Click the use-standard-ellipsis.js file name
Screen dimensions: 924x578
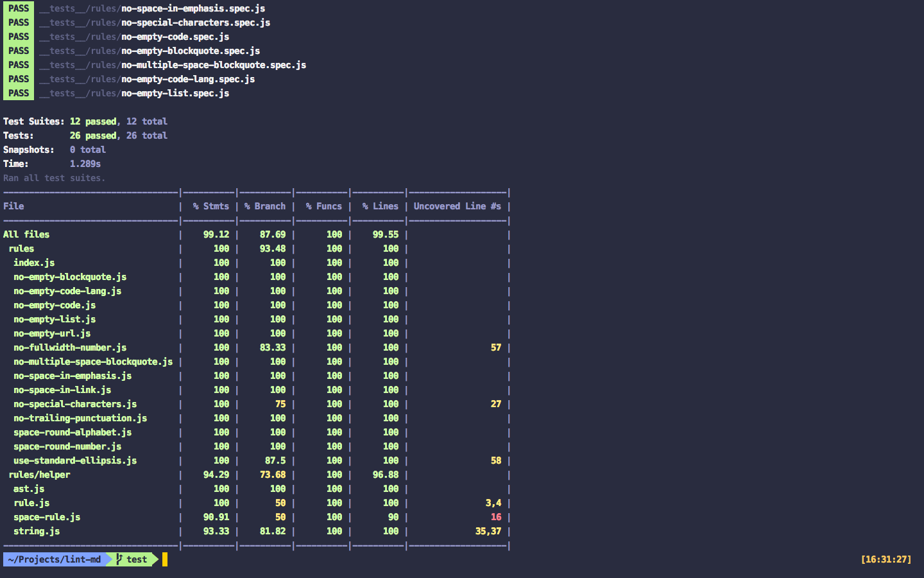(x=75, y=460)
